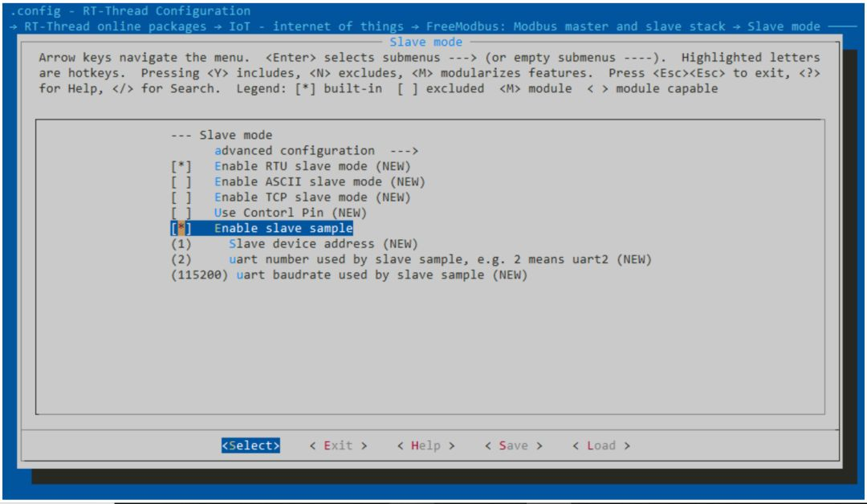Click 'IoT - internet of things' breadcrumb text
The height and width of the screenshot is (504, 867).
click(316, 26)
